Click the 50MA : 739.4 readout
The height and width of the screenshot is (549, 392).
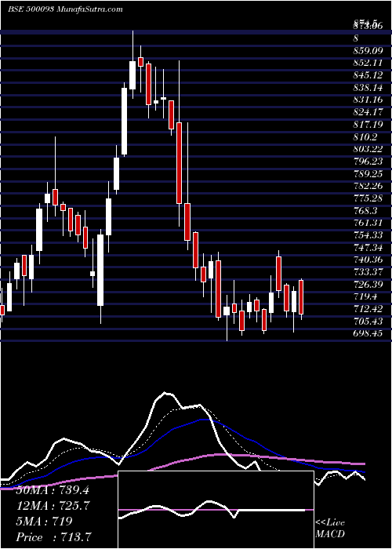pyautogui.click(x=53, y=490)
